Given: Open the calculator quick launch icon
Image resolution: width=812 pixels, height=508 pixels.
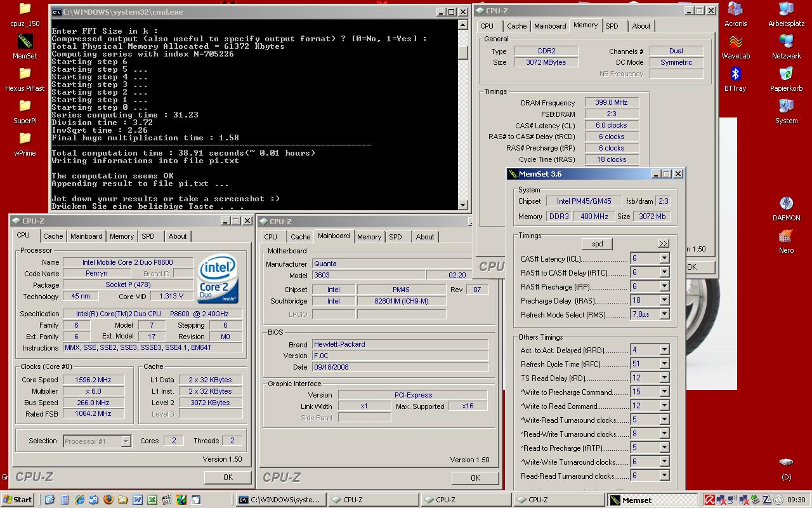Looking at the screenshot, I should click(65, 500).
